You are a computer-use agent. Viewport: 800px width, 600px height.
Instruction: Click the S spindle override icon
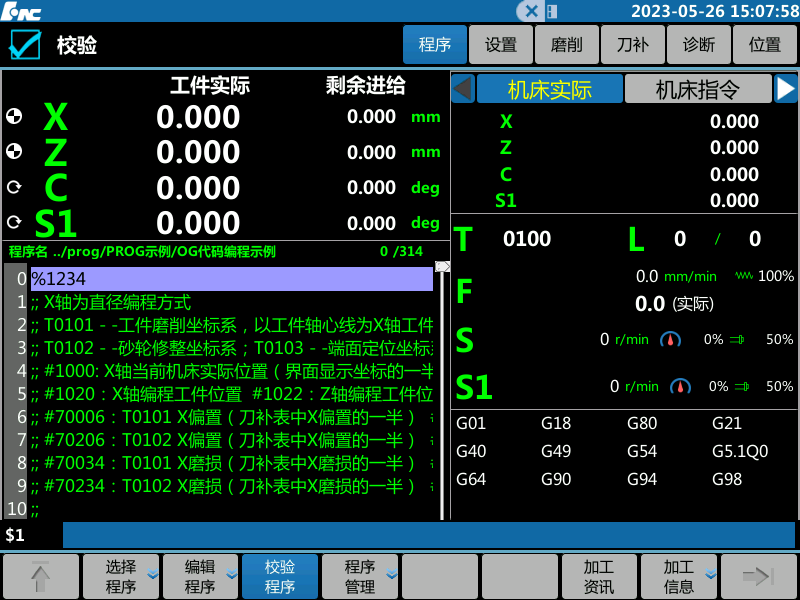(738, 340)
